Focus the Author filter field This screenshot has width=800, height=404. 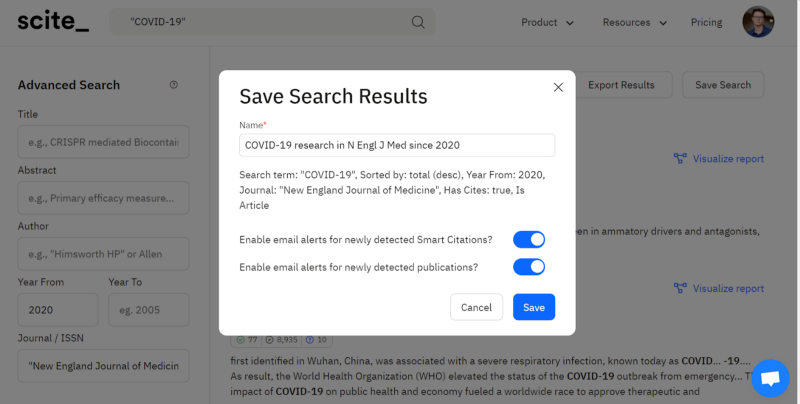click(103, 254)
